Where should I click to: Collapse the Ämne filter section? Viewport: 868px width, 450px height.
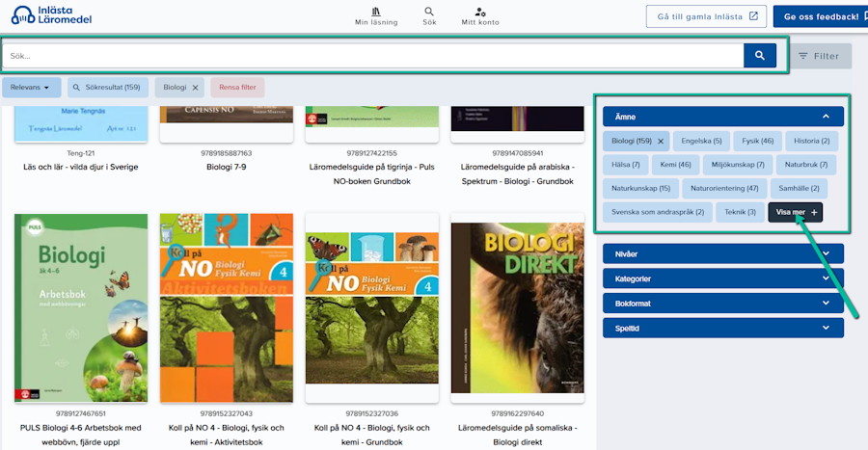pos(723,117)
